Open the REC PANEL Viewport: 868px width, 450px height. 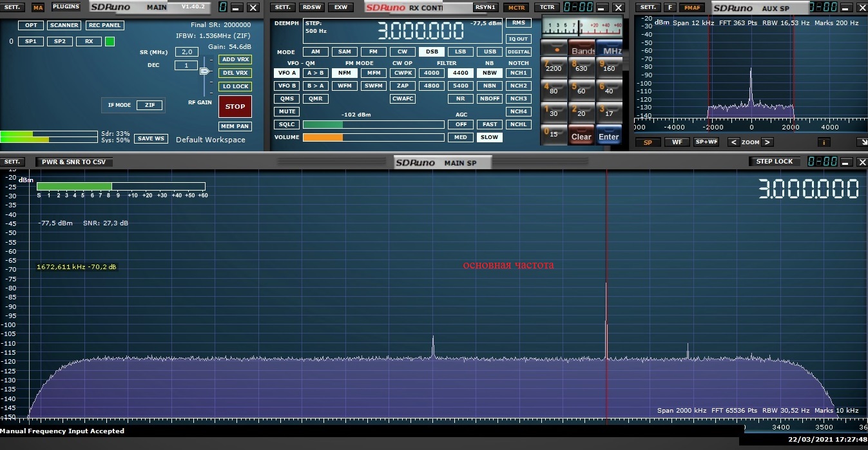coord(104,25)
